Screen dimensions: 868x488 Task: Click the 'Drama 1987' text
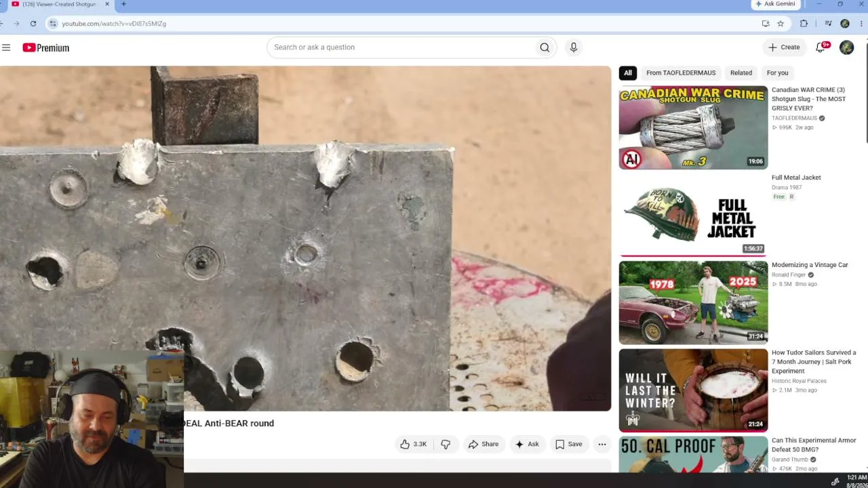[787, 188]
